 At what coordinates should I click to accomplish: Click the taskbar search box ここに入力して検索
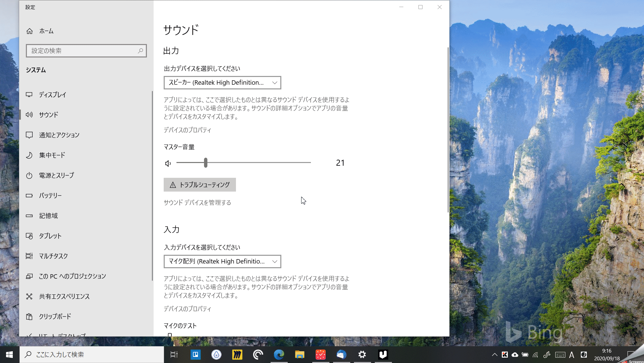91,355
